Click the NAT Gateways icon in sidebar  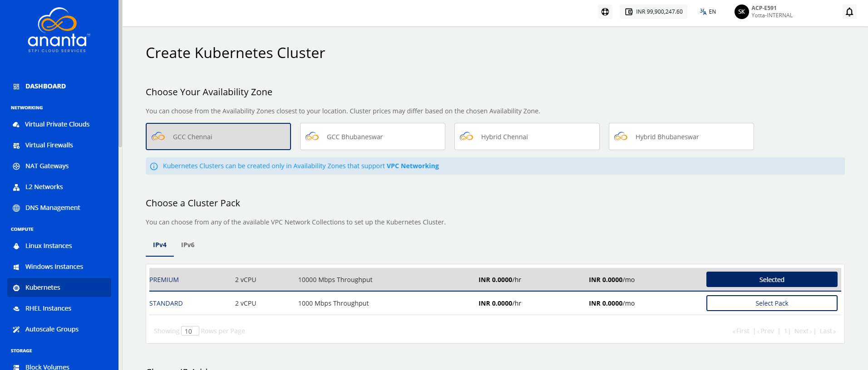pyautogui.click(x=16, y=166)
